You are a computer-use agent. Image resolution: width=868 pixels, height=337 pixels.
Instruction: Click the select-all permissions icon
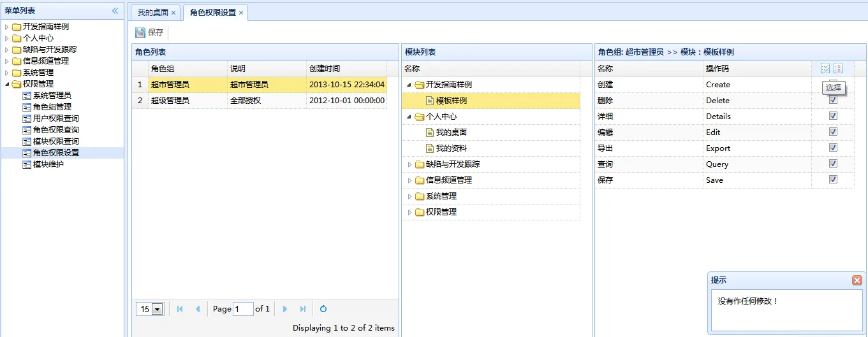825,68
